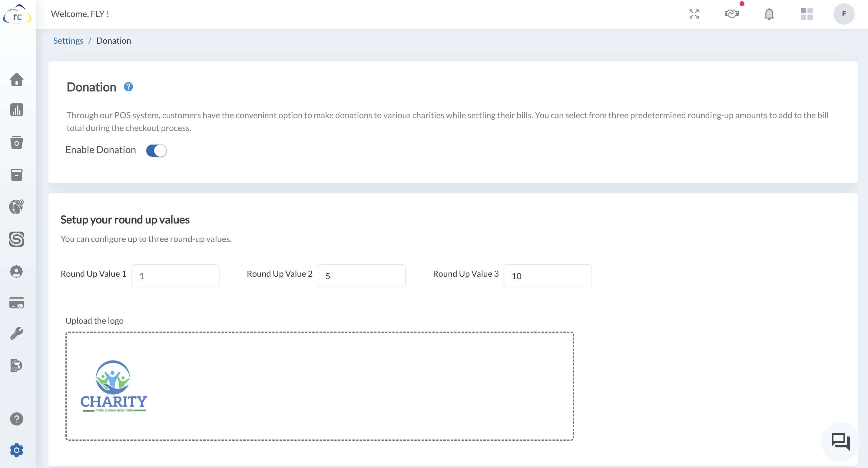Click the Round Up Value 1 field

coord(175,276)
